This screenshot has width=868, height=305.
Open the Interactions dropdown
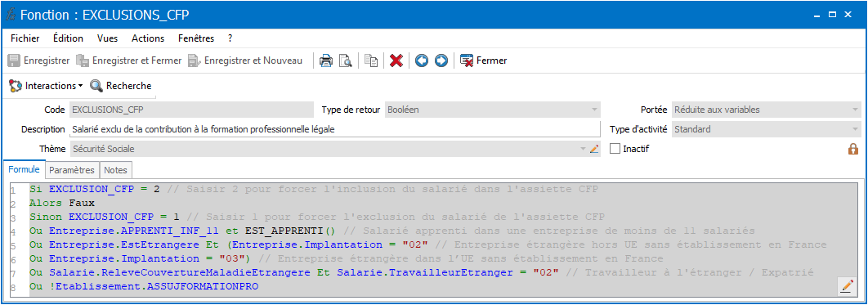click(x=47, y=86)
